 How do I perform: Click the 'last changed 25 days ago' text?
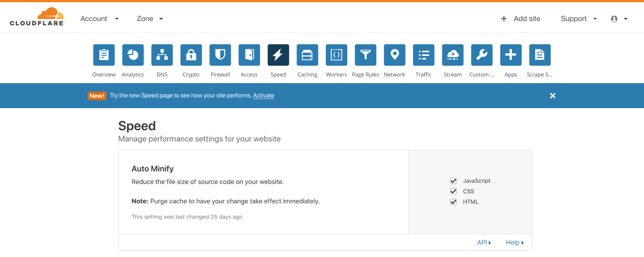(x=187, y=217)
